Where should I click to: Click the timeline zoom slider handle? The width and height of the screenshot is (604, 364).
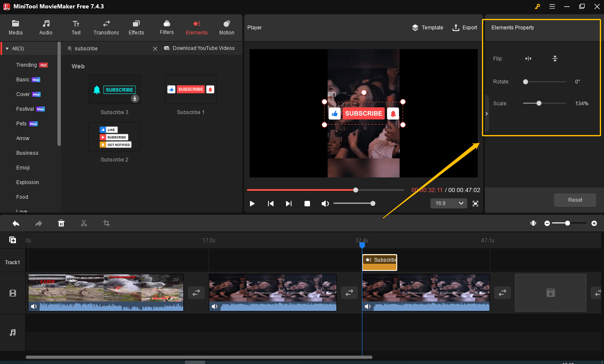pyautogui.click(x=568, y=223)
